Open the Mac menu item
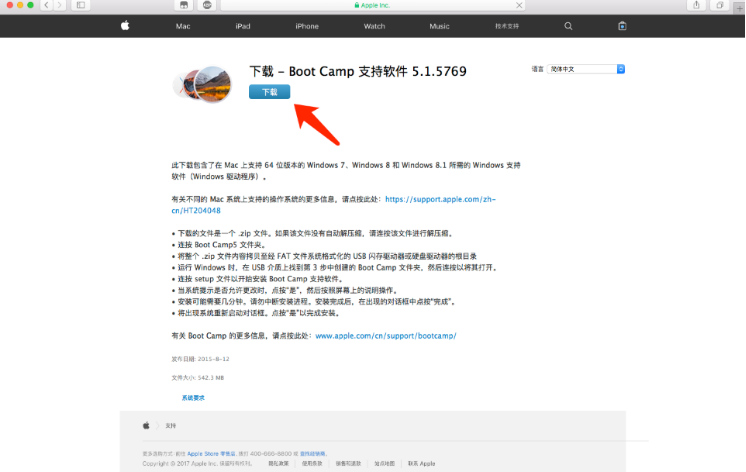746x472 pixels. pos(183,26)
